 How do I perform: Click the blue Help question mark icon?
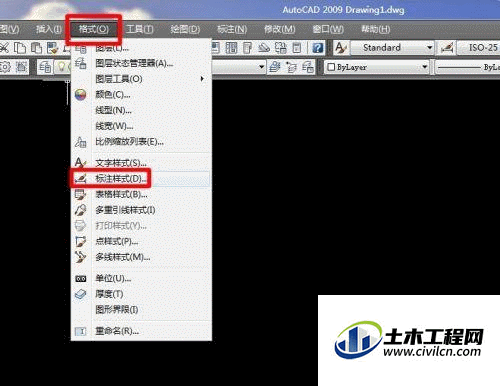tap(318, 48)
